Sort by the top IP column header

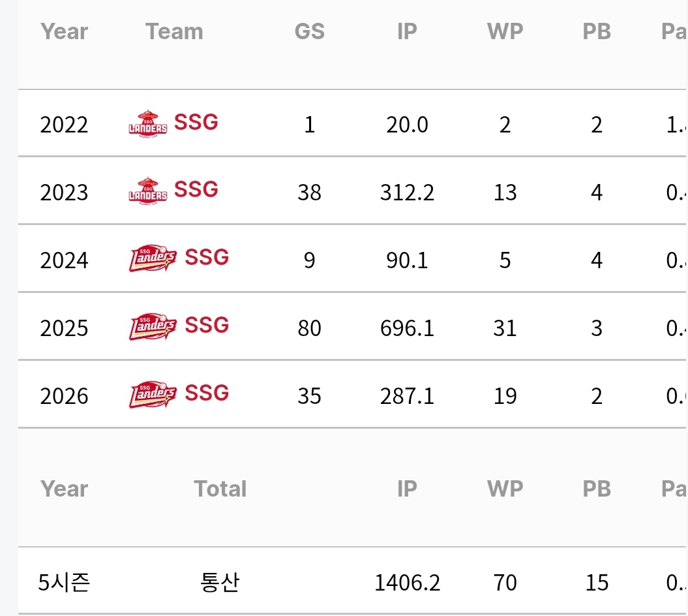tap(407, 31)
